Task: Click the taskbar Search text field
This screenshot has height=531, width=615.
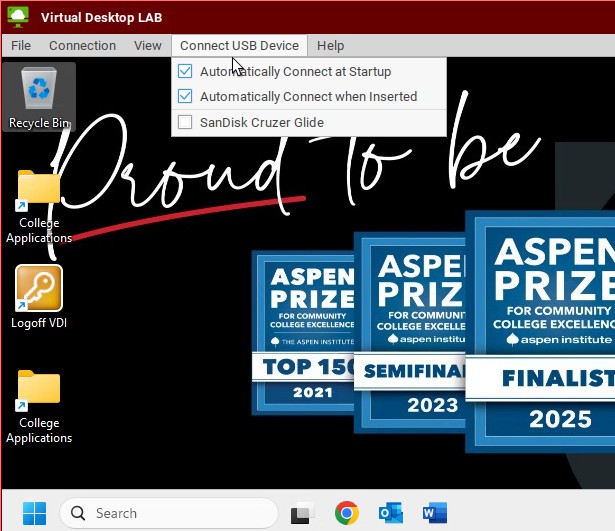Action: point(180,513)
